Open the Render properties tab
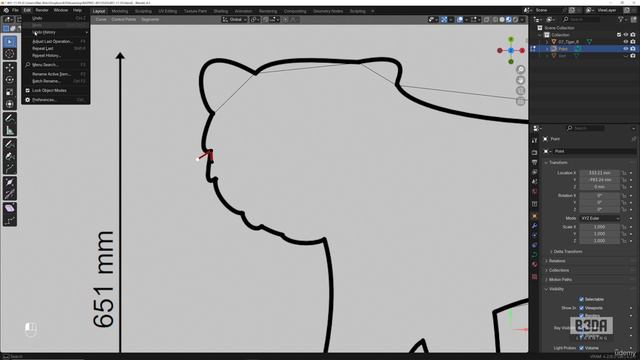The width and height of the screenshot is (640, 360). (x=535, y=152)
